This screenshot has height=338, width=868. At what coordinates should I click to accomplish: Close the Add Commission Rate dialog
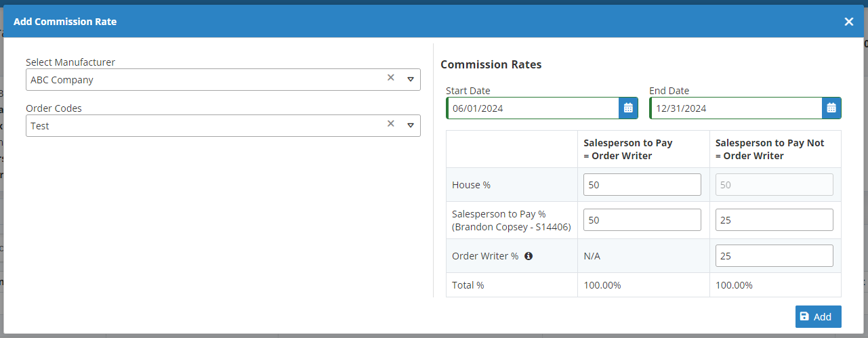pyautogui.click(x=848, y=22)
